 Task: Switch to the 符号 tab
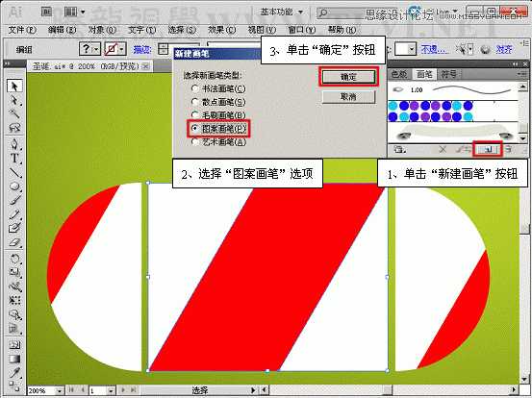tap(448, 74)
